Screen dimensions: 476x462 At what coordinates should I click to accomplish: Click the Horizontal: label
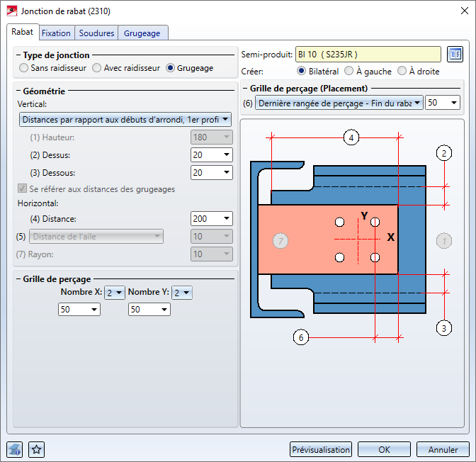coord(38,203)
